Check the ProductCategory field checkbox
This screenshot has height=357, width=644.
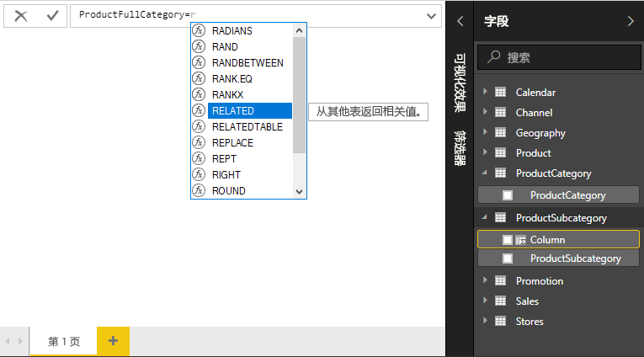(x=508, y=195)
